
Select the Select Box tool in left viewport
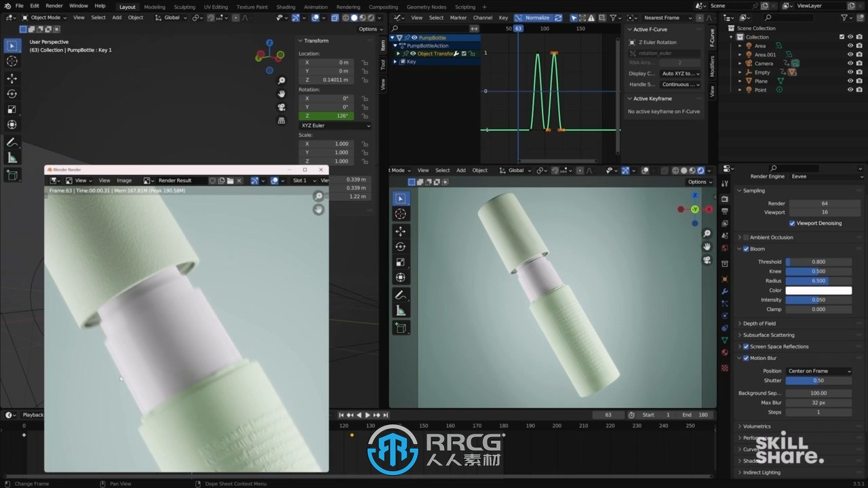click(x=12, y=45)
